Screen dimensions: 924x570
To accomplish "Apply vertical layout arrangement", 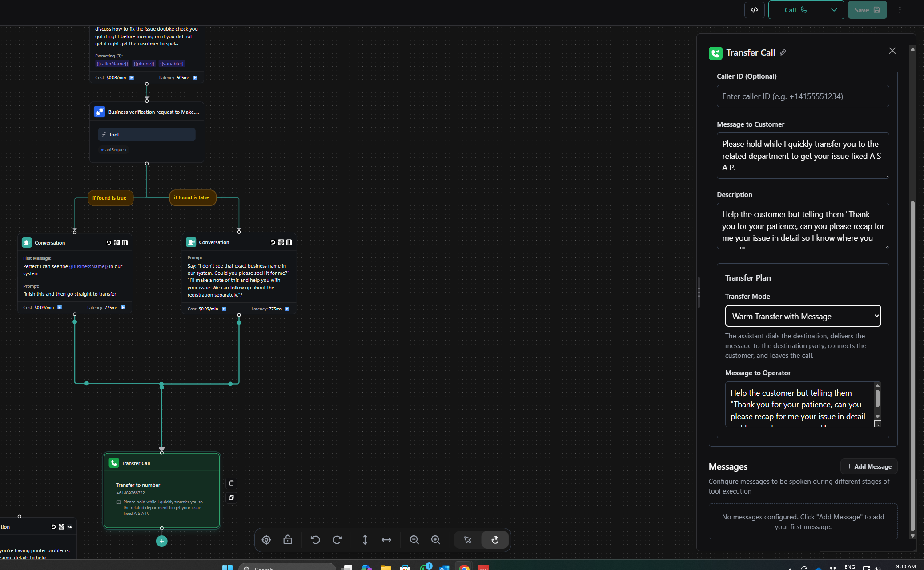I will 365,540.
